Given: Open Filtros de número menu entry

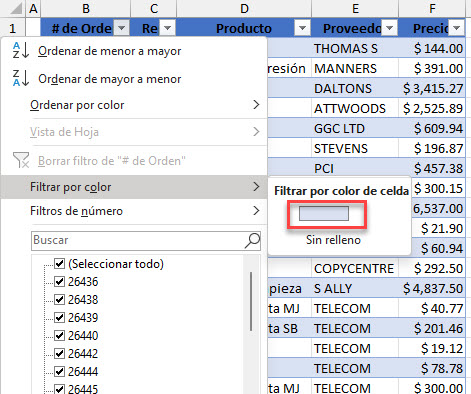Looking at the screenshot, I should click(x=134, y=211).
